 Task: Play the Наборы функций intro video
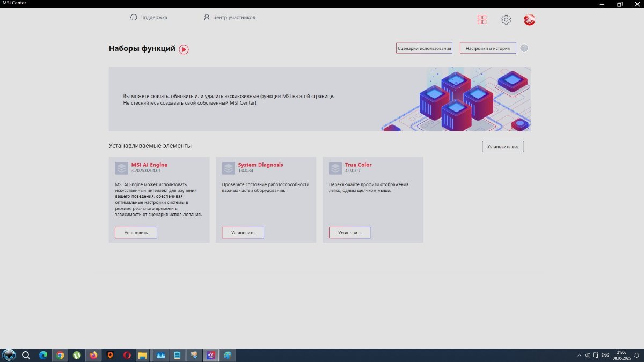pyautogui.click(x=184, y=49)
